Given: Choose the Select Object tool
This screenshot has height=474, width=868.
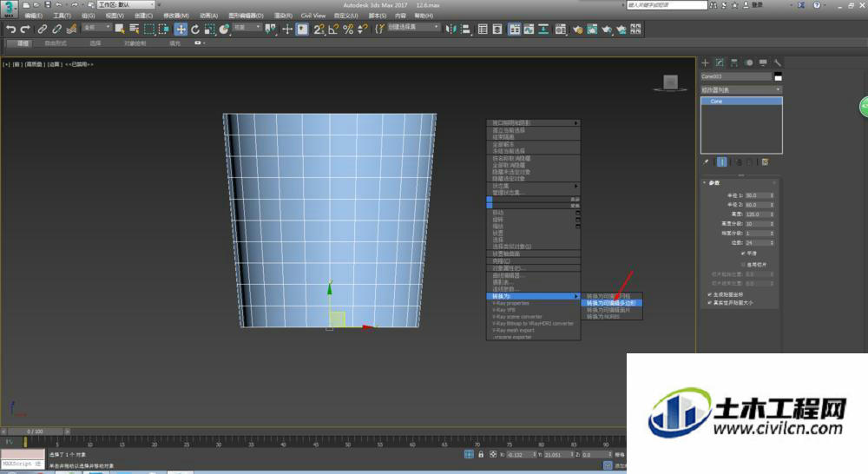Looking at the screenshot, I should (x=120, y=30).
